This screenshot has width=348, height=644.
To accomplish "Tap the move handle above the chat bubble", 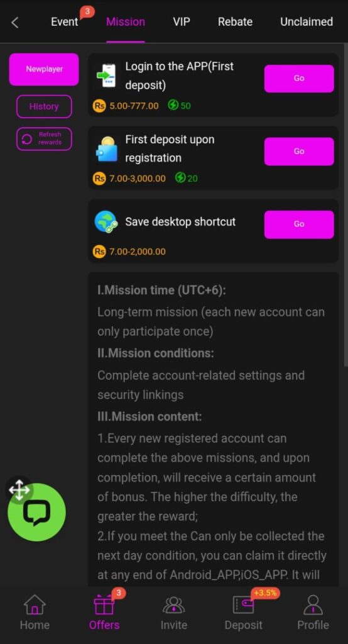I will (19, 490).
